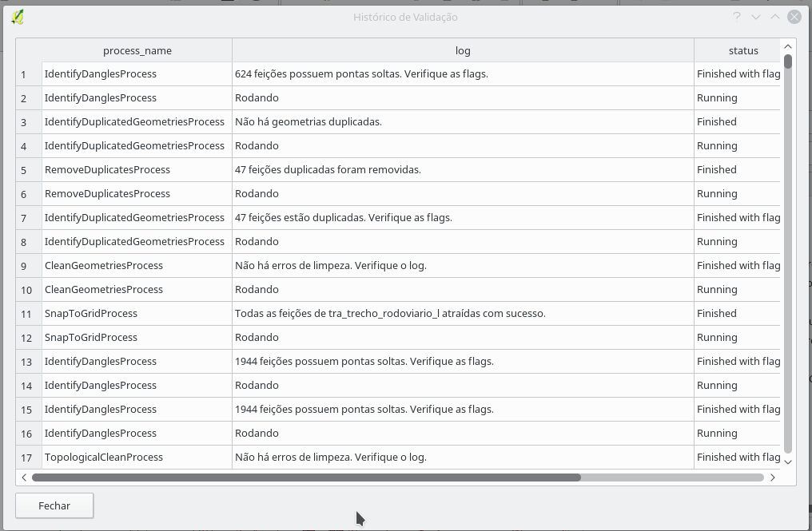
Task: Click the maximize up-chevron title bar icon
Action: click(774, 17)
